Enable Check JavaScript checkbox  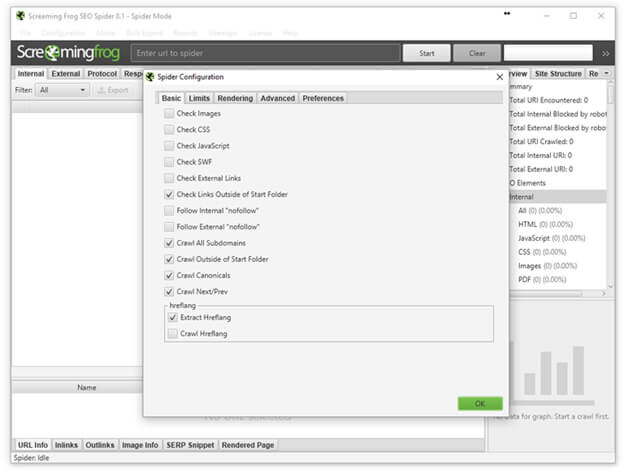pyautogui.click(x=169, y=146)
